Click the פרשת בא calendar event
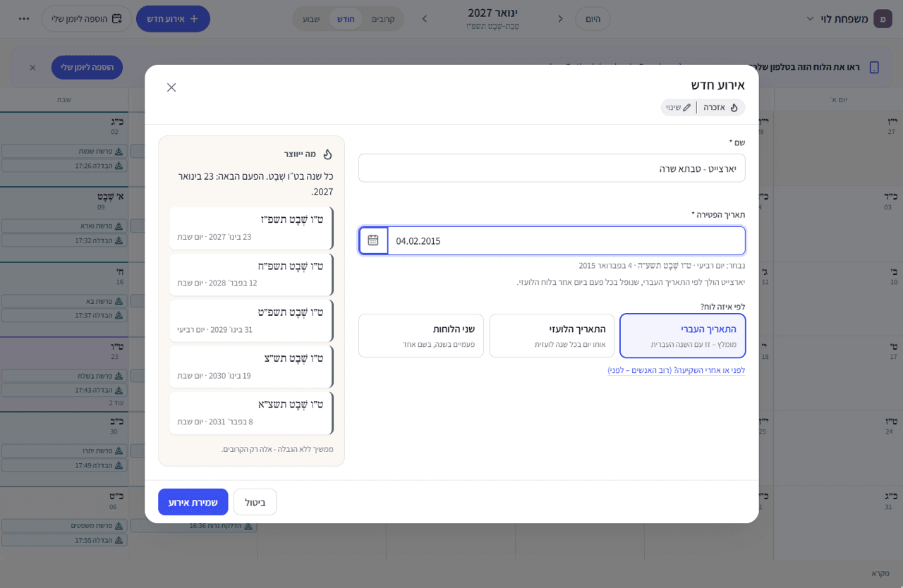Viewport: 903px width, 588px height. tap(65, 301)
